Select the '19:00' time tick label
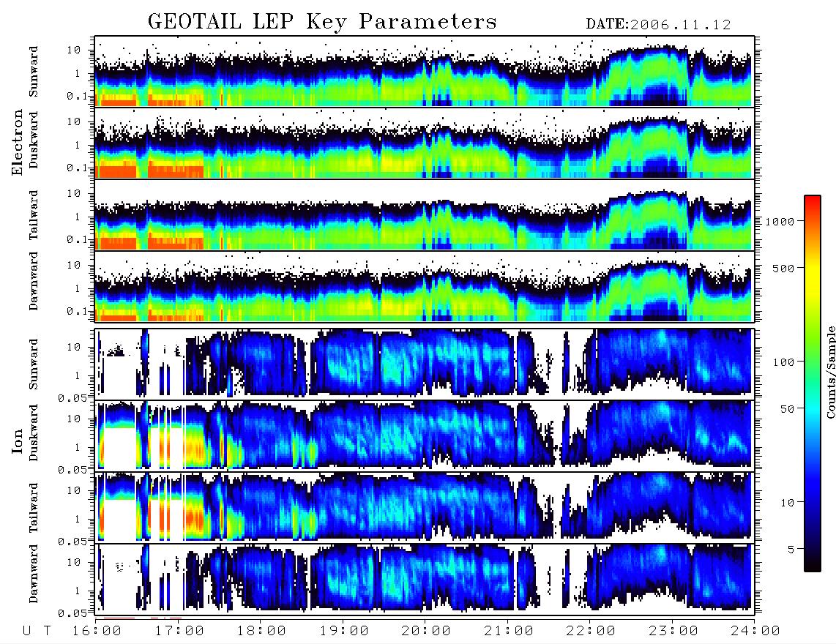The width and height of the screenshot is (836, 644). 344,632
